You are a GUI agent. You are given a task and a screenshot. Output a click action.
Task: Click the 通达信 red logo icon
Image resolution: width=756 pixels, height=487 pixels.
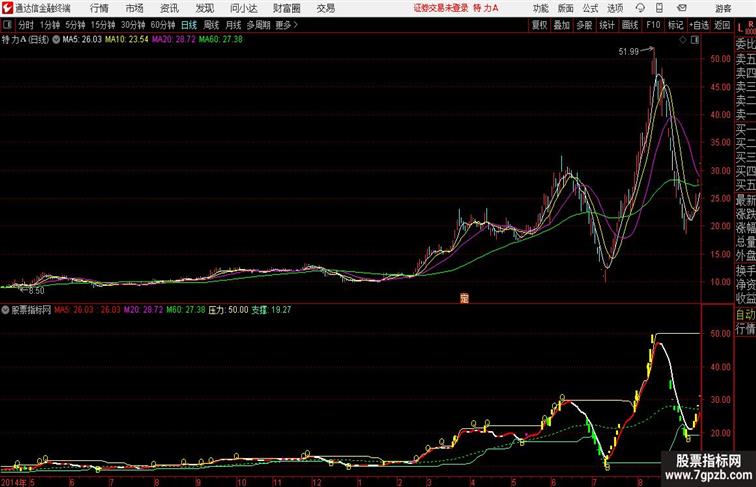pos(7,8)
